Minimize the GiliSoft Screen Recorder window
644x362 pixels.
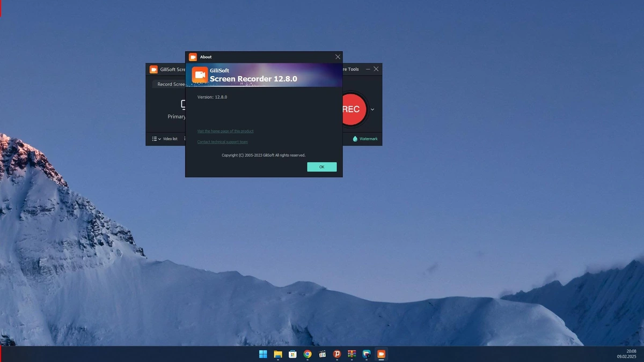[368, 69]
